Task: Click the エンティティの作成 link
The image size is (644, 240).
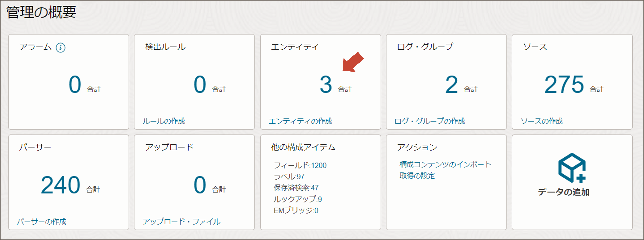Action: click(x=300, y=121)
